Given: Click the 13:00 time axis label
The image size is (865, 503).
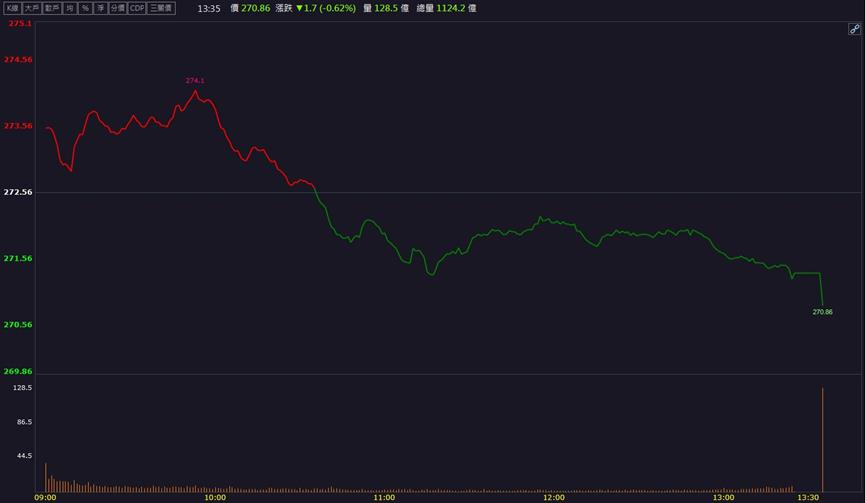Looking at the screenshot, I should 723,497.
